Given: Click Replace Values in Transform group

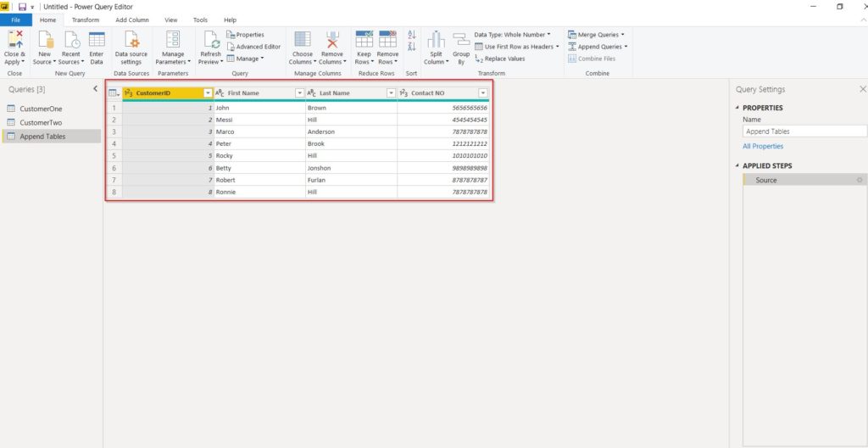Looking at the screenshot, I should [x=500, y=59].
